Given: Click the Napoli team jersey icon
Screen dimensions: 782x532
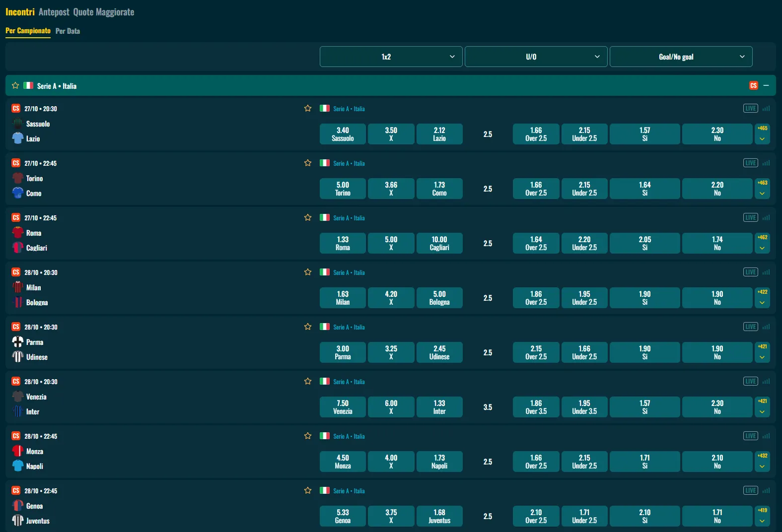Looking at the screenshot, I should [18, 466].
